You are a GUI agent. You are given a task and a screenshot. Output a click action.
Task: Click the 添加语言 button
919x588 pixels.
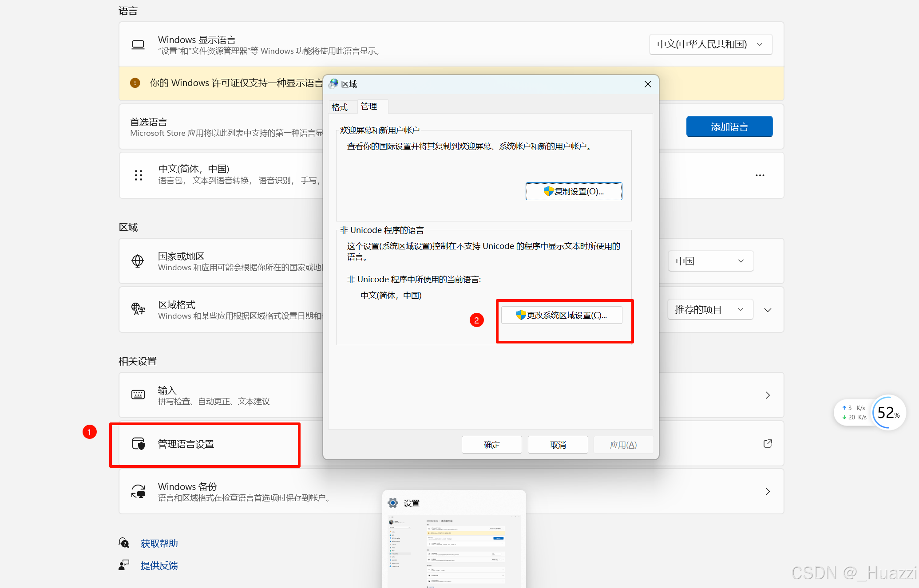729,127
